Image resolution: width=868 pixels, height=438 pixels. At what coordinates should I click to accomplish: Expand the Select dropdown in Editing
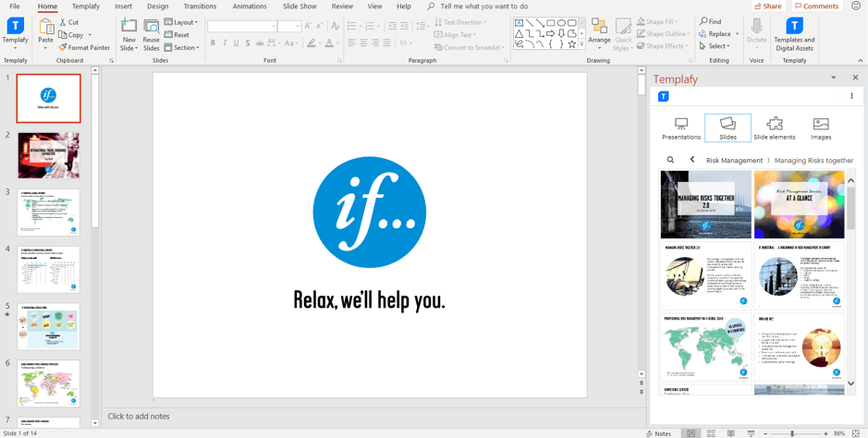715,46
